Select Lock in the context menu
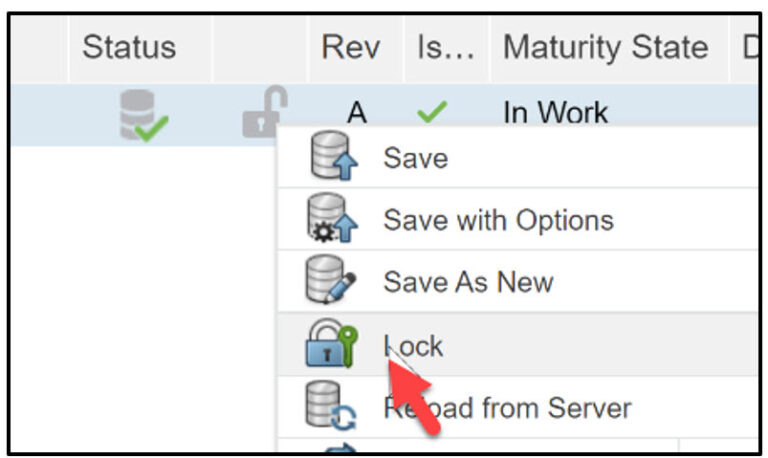Viewport: 768px width, 458px height. 414,346
